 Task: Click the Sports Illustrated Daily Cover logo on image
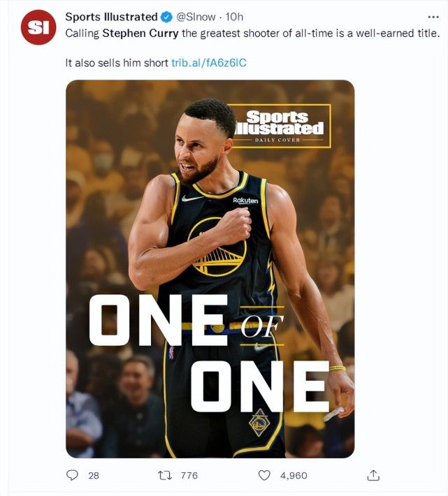(x=280, y=126)
